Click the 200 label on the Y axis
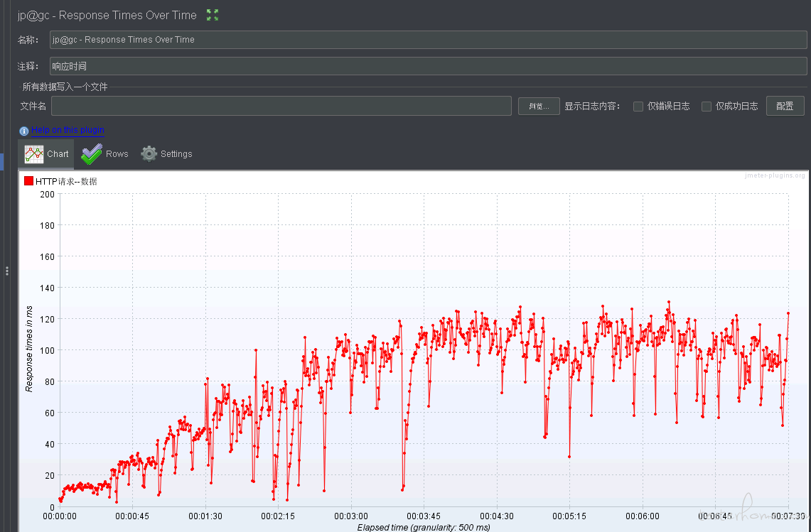Image resolution: width=811 pixels, height=532 pixels. click(47, 195)
